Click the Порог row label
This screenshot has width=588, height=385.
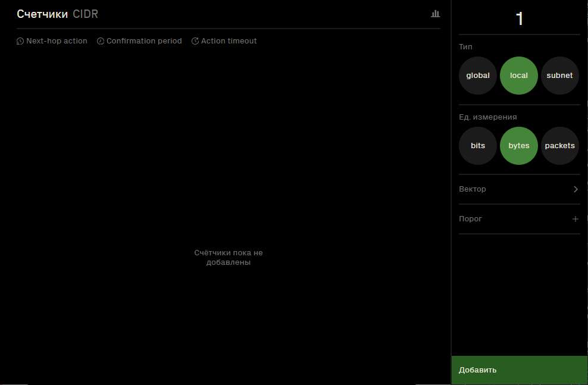tap(470, 219)
